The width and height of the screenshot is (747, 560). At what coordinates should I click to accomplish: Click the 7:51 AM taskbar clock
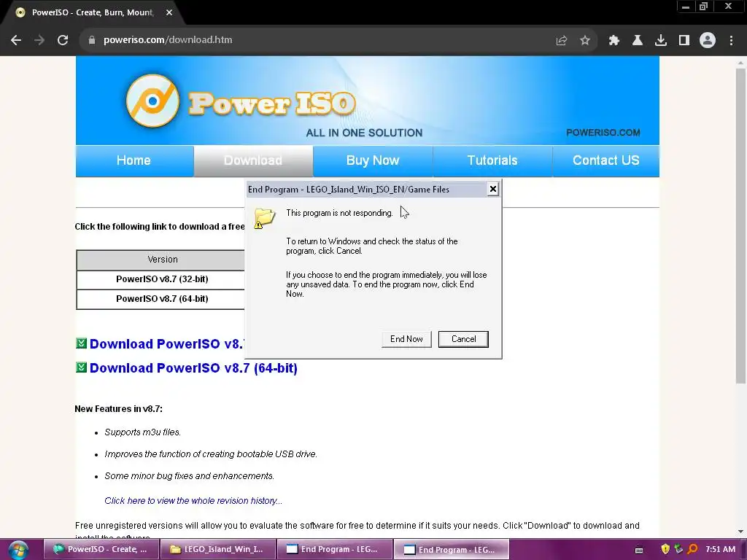720,550
